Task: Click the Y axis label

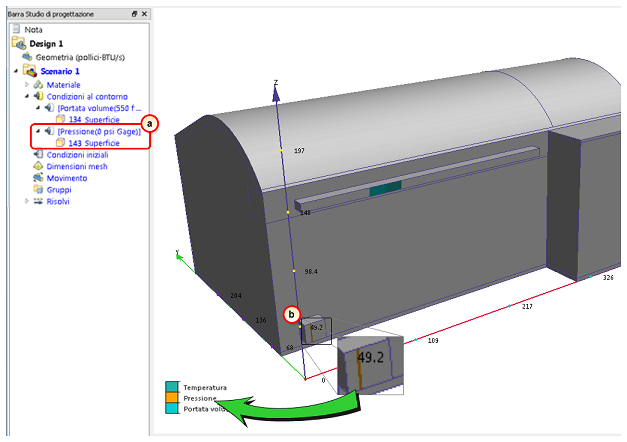Action: [x=177, y=252]
